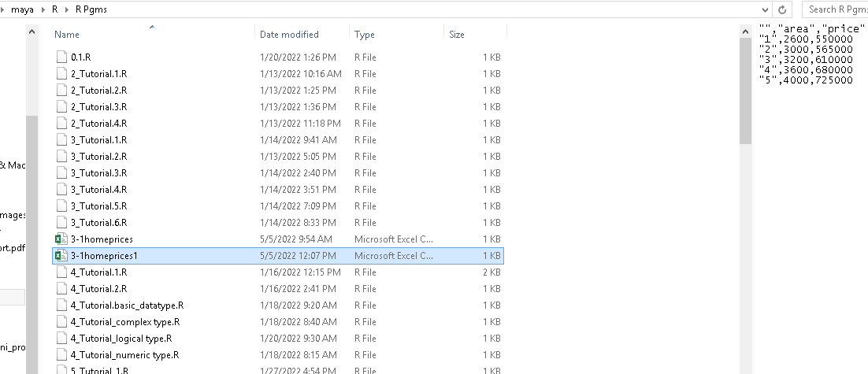
Task: Refresh the R Pgms folder view
Action: tap(782, 9)
